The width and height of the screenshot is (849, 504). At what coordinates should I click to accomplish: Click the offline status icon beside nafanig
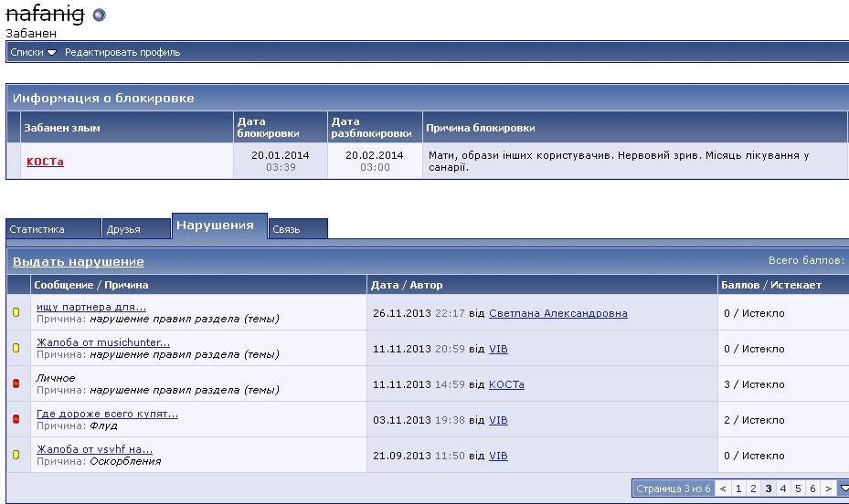coord(99,15)
